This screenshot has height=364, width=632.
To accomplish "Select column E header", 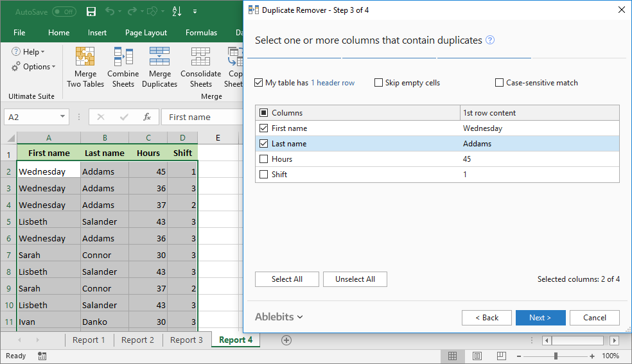I will 218,138.
